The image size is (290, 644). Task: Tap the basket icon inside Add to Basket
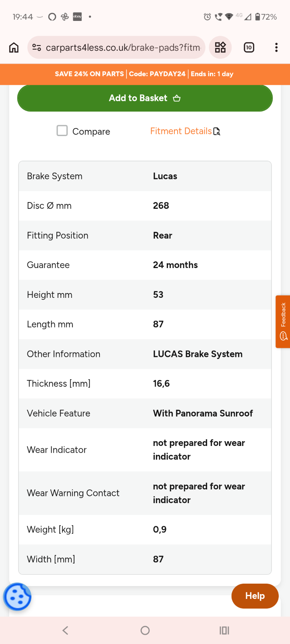point(177,98)
